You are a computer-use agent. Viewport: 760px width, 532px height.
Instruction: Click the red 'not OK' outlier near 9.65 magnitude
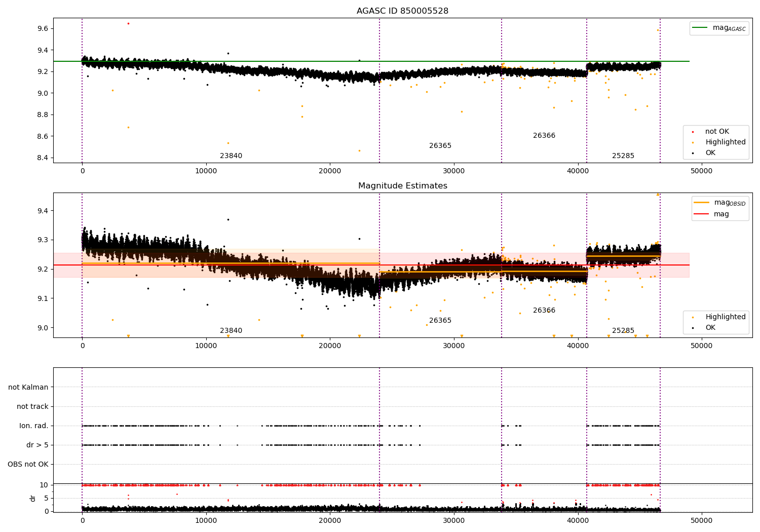(128, 23)
